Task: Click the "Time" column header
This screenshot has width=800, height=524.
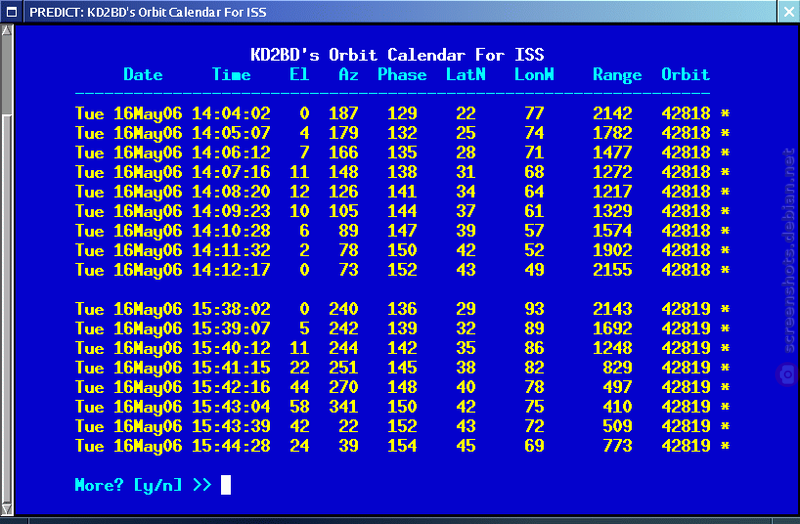Action: [231, 74]
